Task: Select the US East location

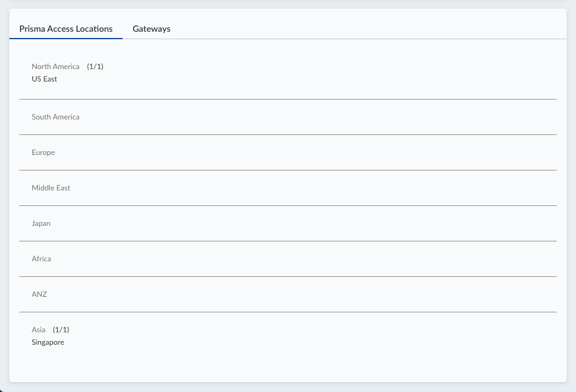Action: pyautogui.click(x=44, y=79)
